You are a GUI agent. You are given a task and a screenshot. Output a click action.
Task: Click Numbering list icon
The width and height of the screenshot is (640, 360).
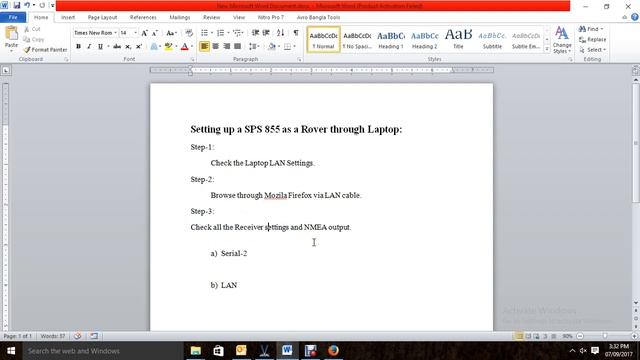pyautogui.click(x=220, y=33)
